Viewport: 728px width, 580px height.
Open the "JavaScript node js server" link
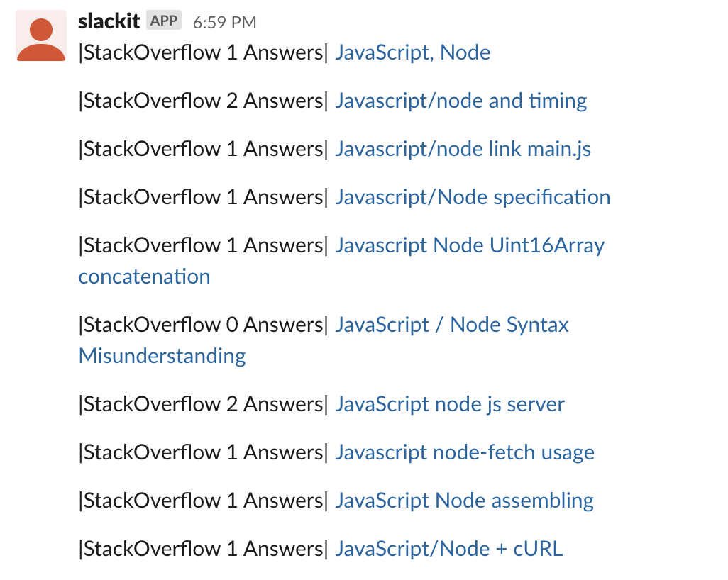pyautogui.click(x=449, y=404)
